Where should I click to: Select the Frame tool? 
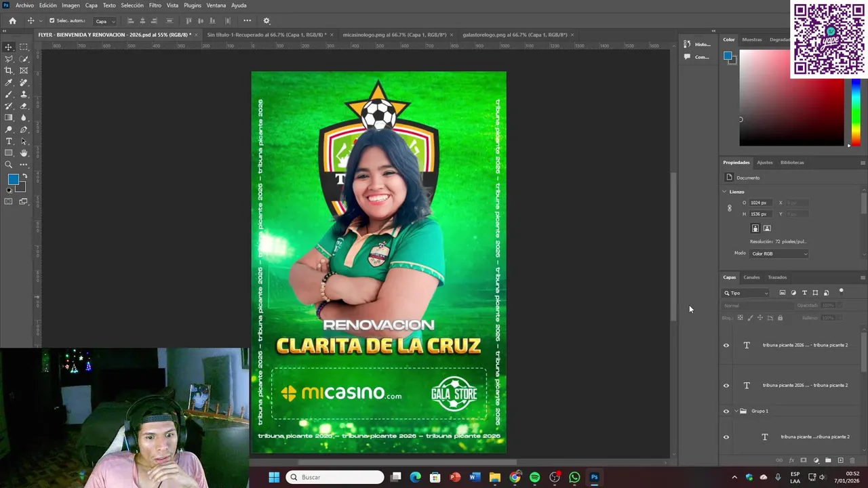point(24,70)
